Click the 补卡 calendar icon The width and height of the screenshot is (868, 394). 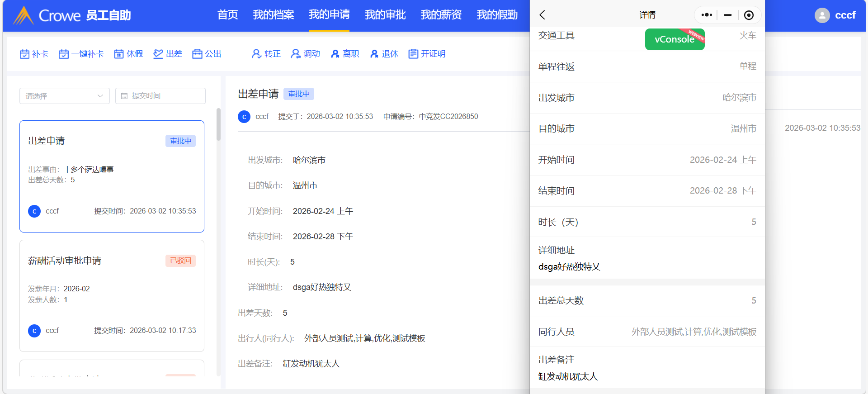tap(24, 54)
